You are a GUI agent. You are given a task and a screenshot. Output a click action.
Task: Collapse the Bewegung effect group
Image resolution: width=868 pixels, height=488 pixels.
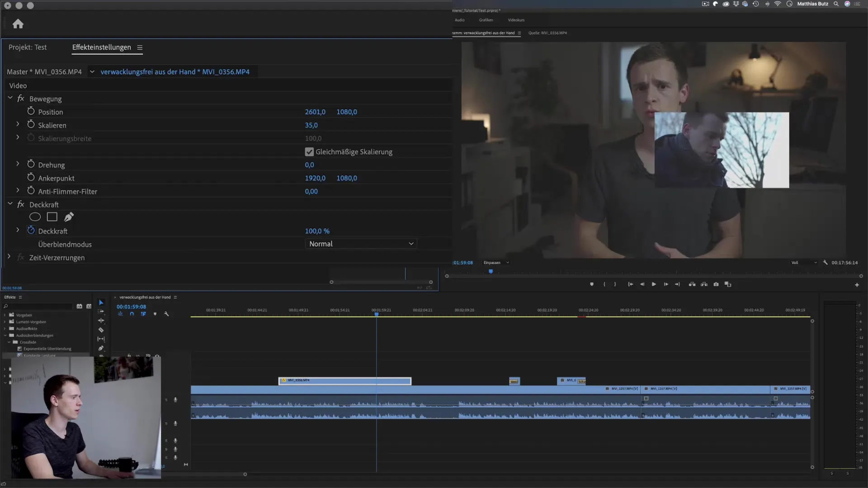(10, 98)
